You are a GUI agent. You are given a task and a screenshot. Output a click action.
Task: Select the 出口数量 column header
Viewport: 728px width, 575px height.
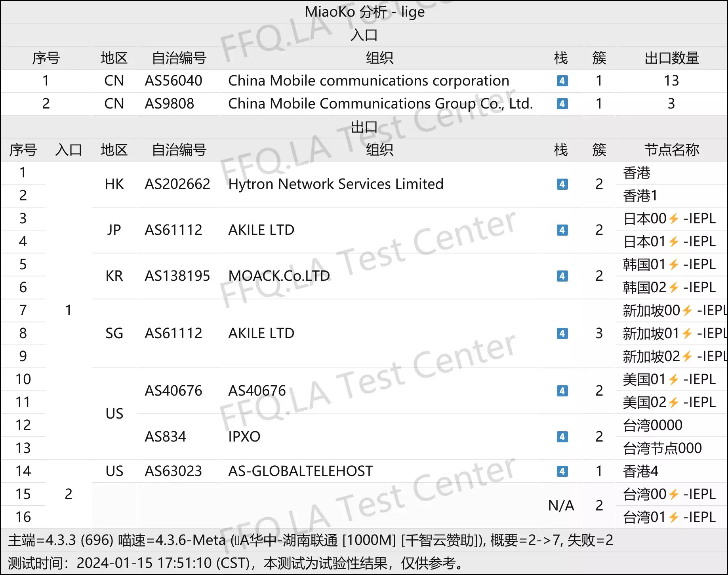pyautogui.click(x=671, y=58)
